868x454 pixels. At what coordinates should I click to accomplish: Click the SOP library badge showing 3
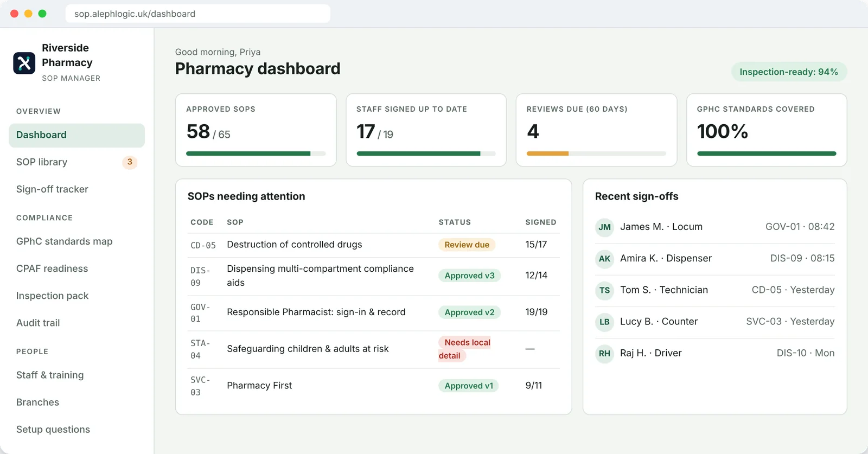[130, 162]
